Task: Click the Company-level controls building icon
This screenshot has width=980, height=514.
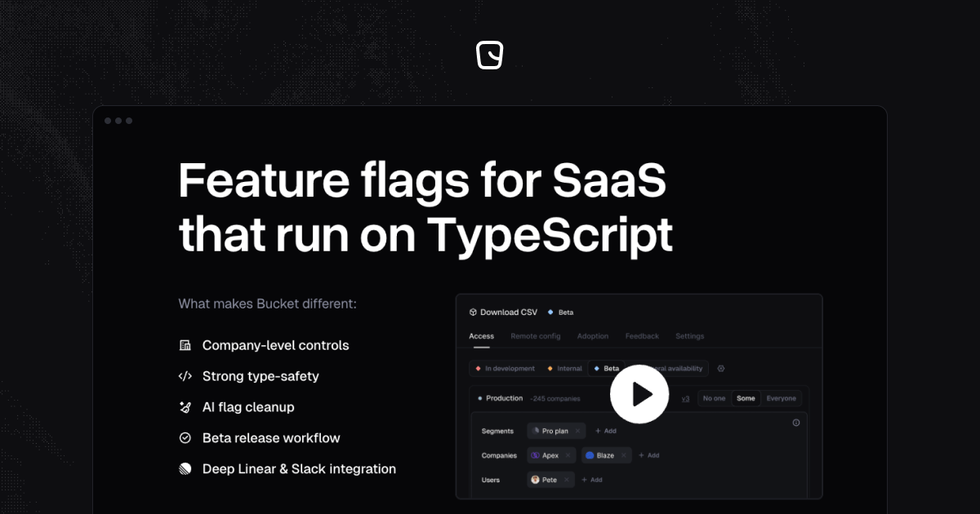Action: pos(185,345)
